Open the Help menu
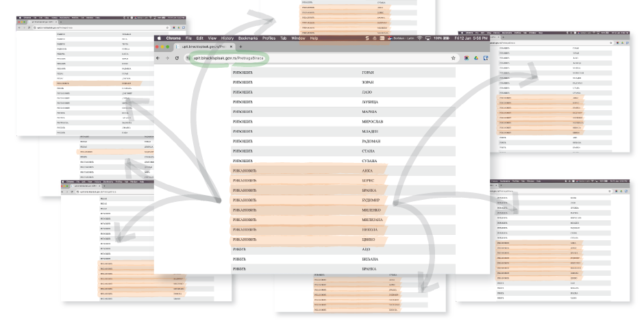The image size is (644, 321). pos(314,38)
